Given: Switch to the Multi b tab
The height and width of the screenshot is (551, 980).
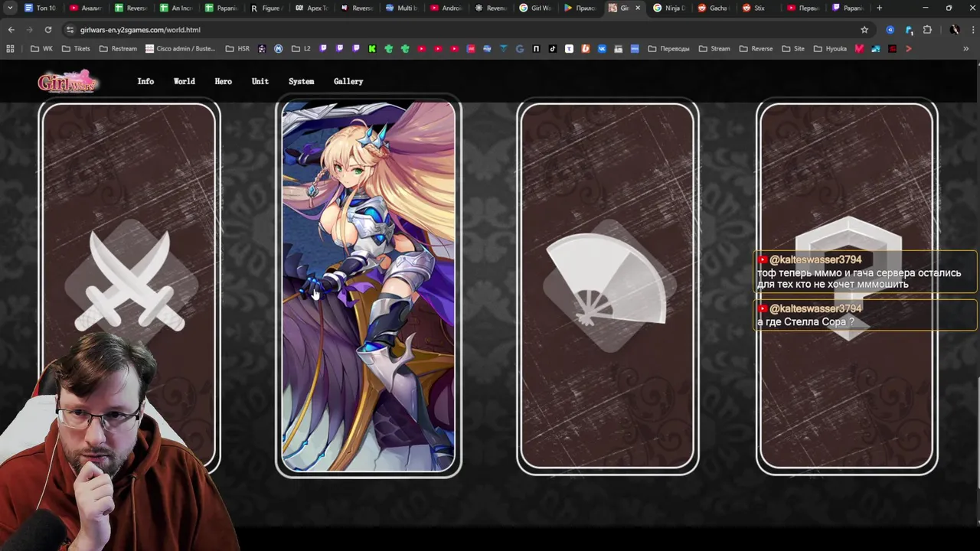Looking at the screenshot, I should (x=402, y=8).
